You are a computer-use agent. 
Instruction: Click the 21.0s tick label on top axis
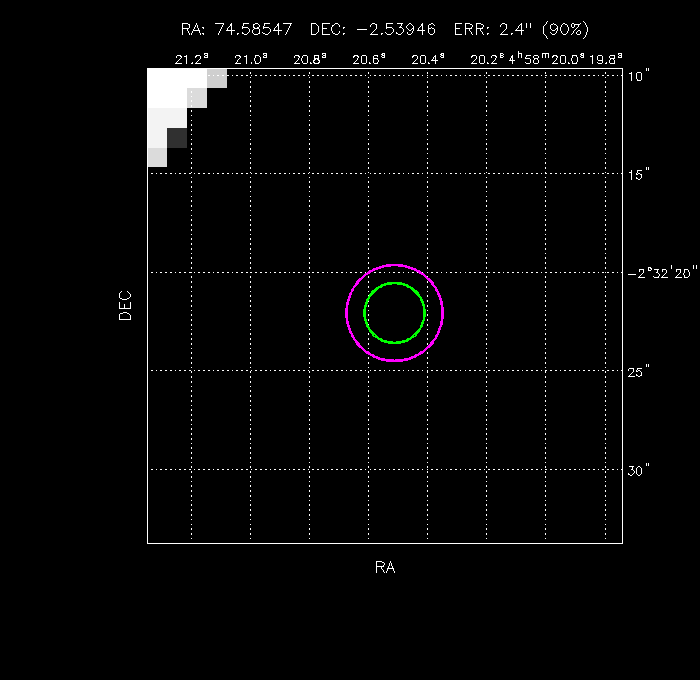pos(251,59)
